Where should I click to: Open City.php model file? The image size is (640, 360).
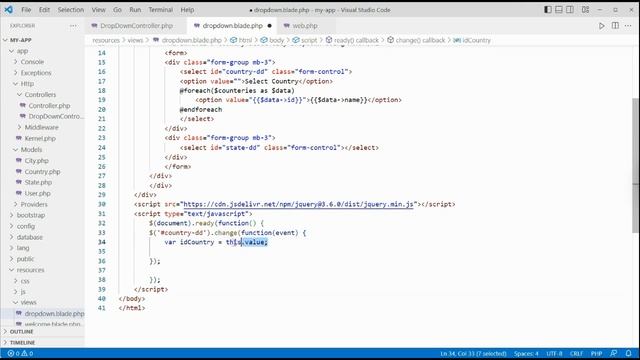point(42,160)
